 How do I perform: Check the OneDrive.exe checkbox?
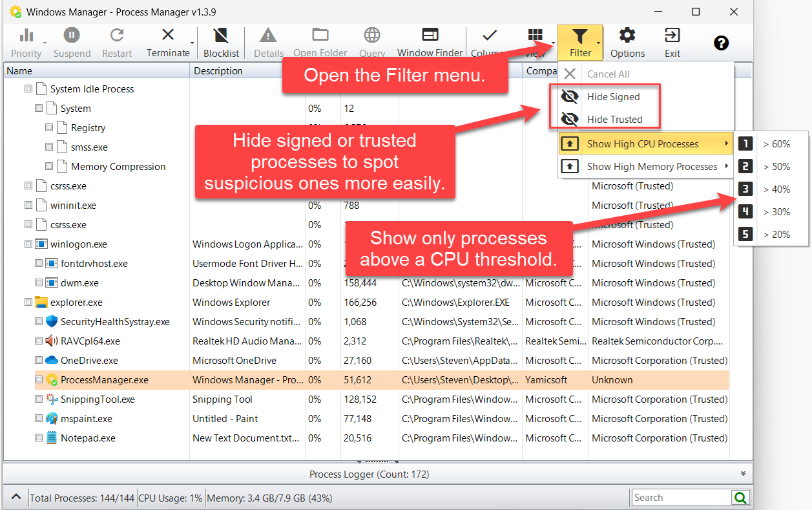click(39, 361)
